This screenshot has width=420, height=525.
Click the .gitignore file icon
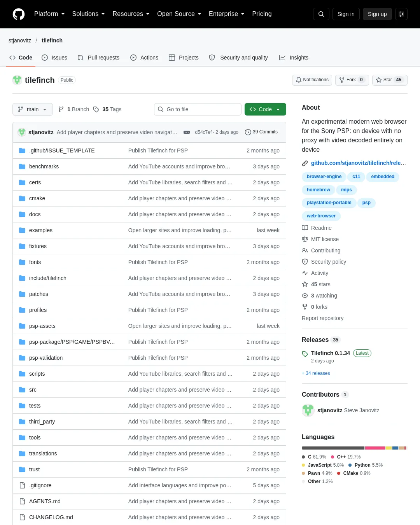click(x=22, y=485)
